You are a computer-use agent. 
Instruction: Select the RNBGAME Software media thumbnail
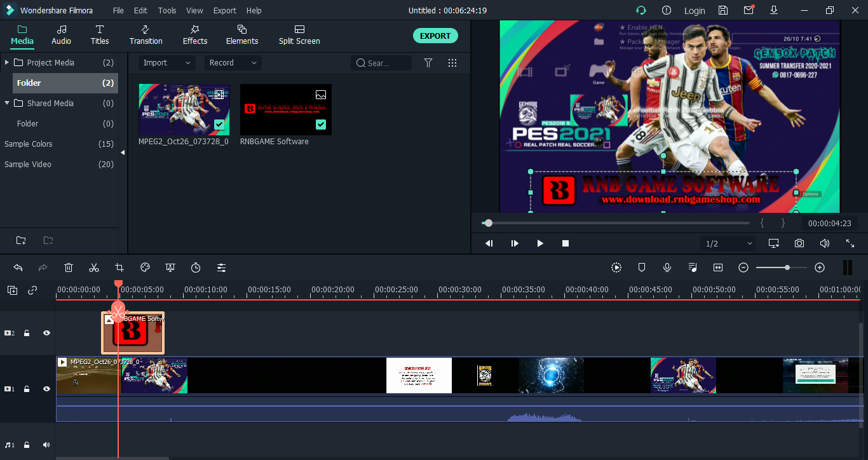[x=286, y=109]
